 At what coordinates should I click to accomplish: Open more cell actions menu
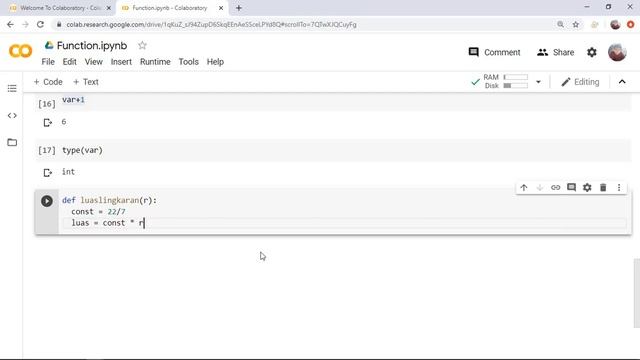(x=619, y=188)
